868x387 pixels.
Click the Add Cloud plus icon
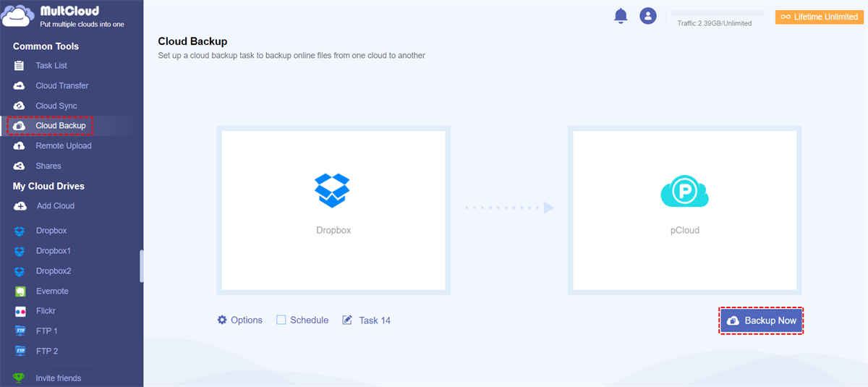click(20, 206)
